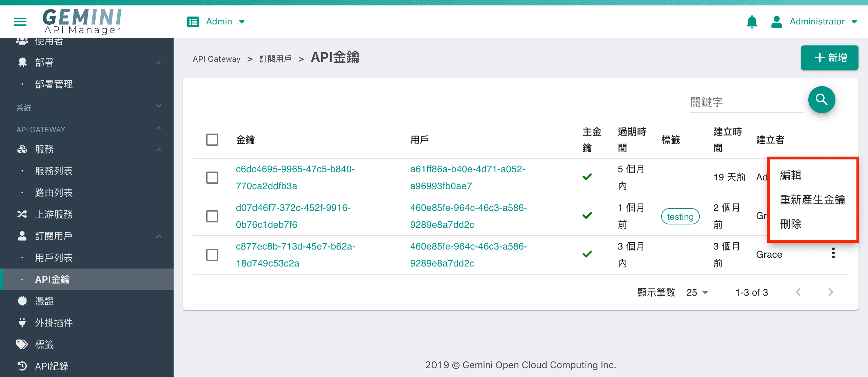Viewport: 868px width, 377px height.
Task: Open 標籤 label in the sidebar
Action: 44,344
